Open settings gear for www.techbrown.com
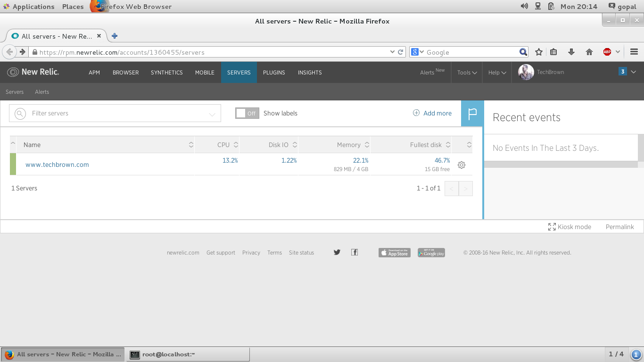644x362 pixels. 462,165
